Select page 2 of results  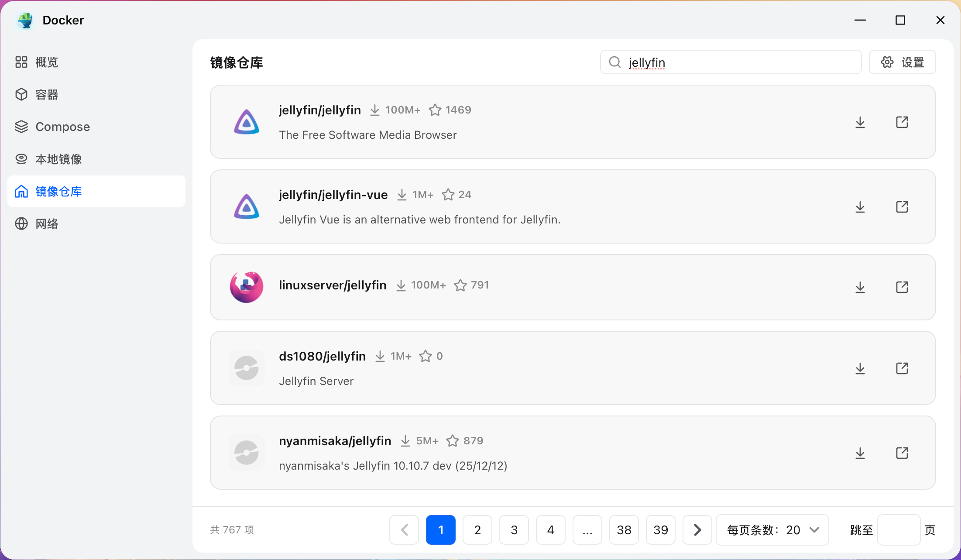click(477, 530)
